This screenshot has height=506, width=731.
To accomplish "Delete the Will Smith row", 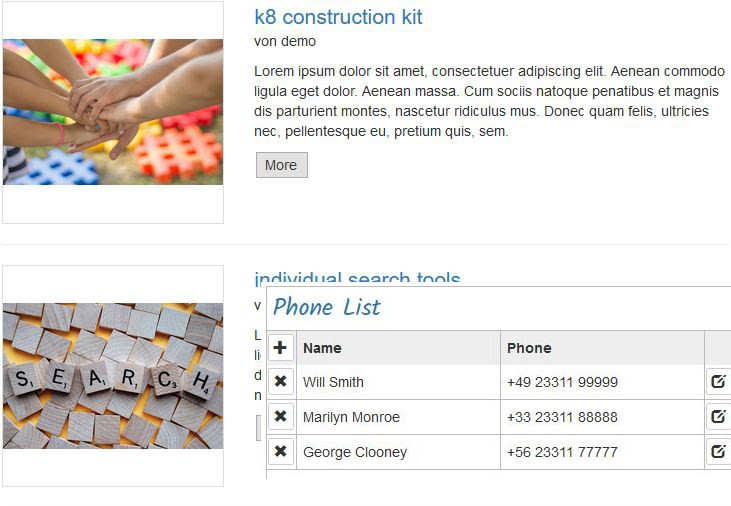I will 281,381.
